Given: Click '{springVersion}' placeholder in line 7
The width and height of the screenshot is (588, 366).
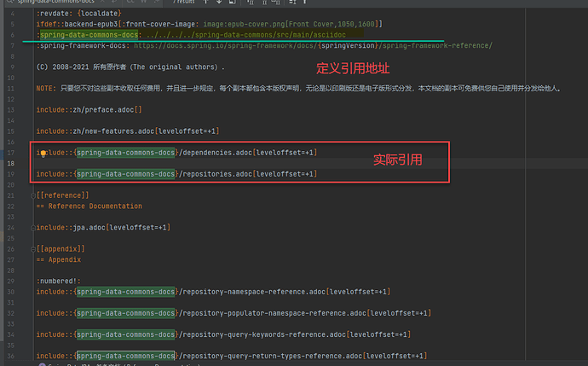Looking at the screenshot, I should (x=348, y=45).
